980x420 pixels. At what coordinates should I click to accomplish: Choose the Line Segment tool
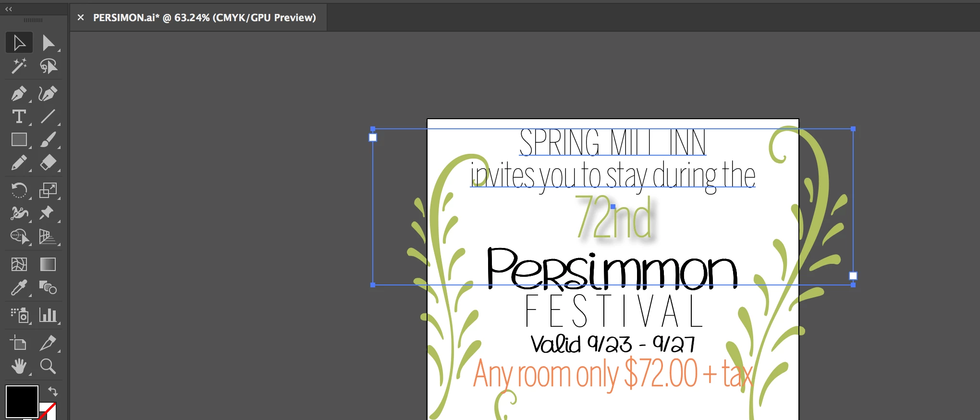pos(48,117)
